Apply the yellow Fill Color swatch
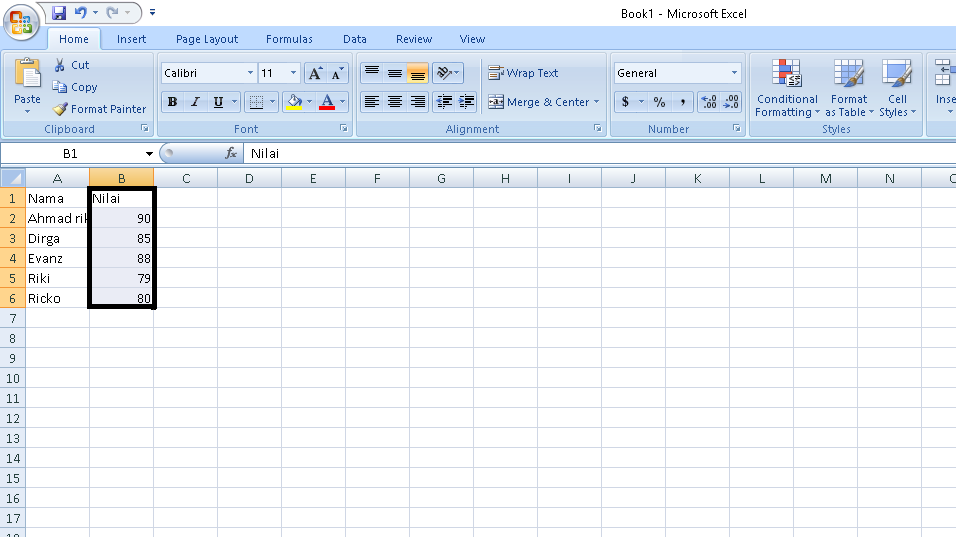The image size is (956, 537). tap(294, 102)
